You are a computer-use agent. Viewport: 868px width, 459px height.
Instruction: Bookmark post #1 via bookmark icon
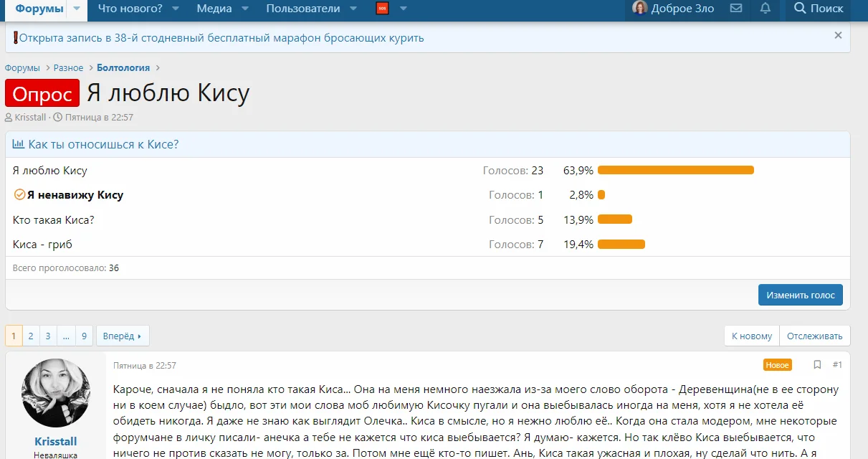click(x=817, y=364)
